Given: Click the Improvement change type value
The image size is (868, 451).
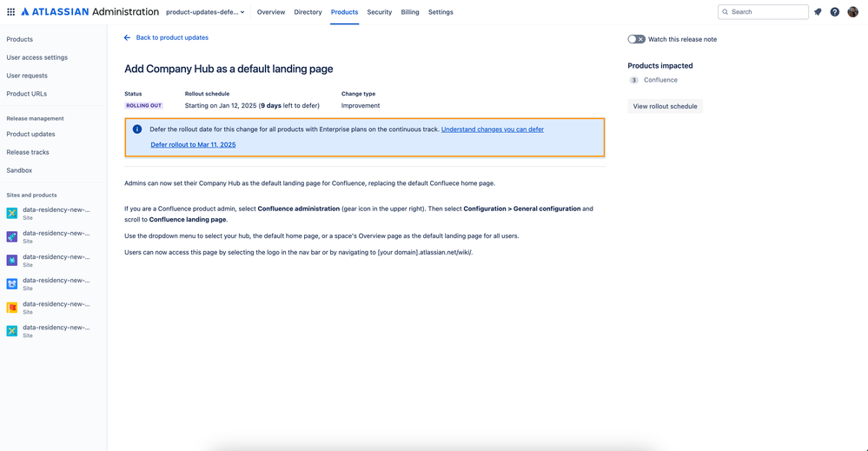Looking at the screenshot, I should tap(361, 106).
